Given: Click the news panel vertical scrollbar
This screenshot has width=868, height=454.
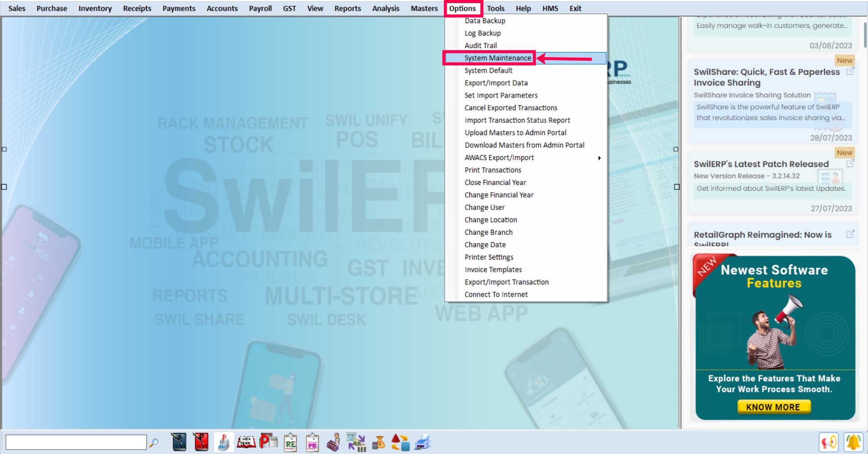Looking at the screenshot, I should (865, 35).
